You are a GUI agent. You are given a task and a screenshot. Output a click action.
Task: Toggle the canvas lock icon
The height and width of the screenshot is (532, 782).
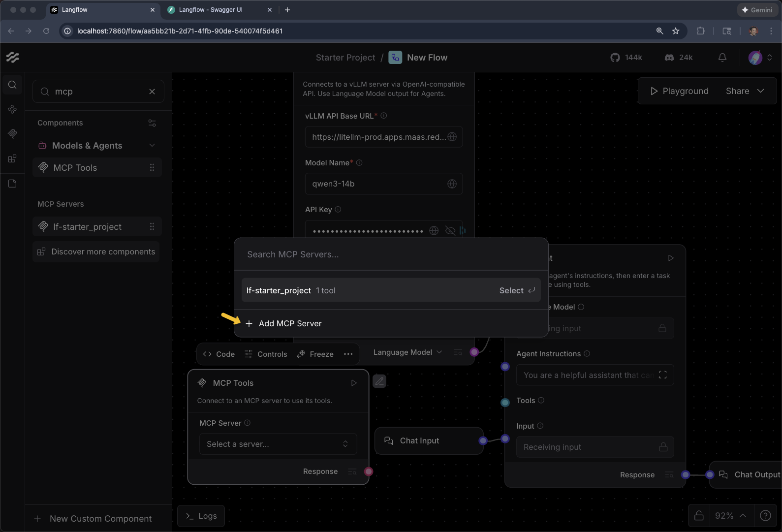[699, 515]
